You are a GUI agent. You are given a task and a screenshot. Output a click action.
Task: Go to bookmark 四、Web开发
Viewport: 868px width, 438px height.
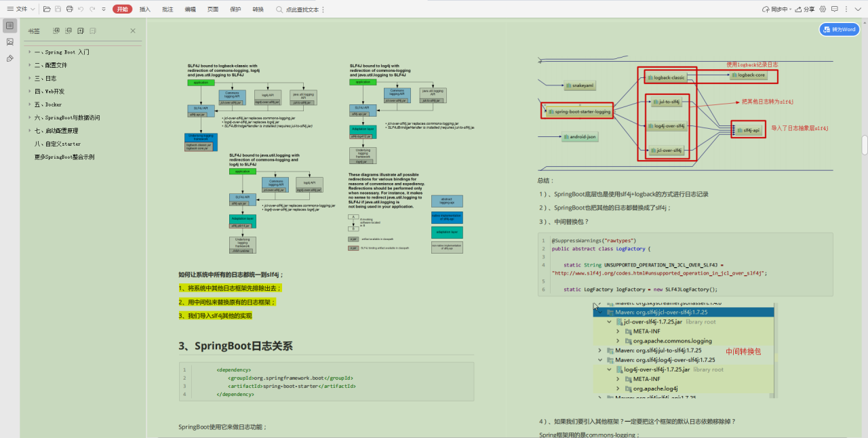tap(50, 91)
